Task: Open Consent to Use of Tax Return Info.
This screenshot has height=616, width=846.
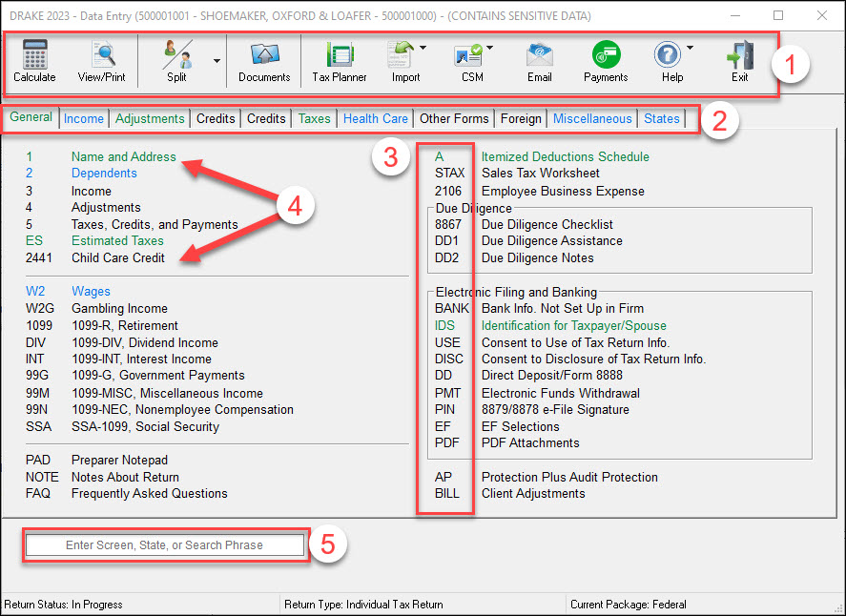Action: tap(576, 342)
